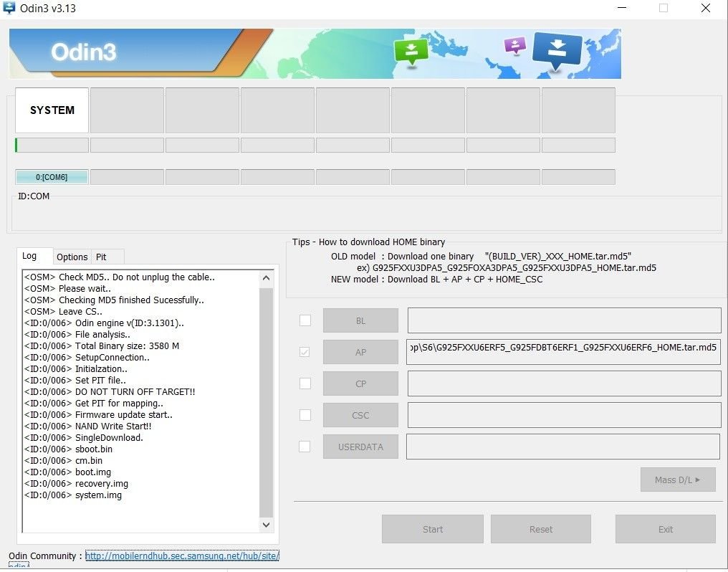Click the Exit button
This screenshot has height=572, width=728.
click(x=666, y=529)
